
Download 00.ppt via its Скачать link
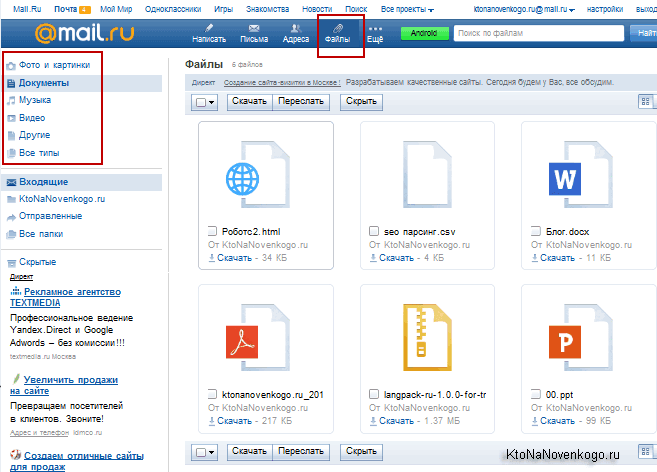pos(557,420)
